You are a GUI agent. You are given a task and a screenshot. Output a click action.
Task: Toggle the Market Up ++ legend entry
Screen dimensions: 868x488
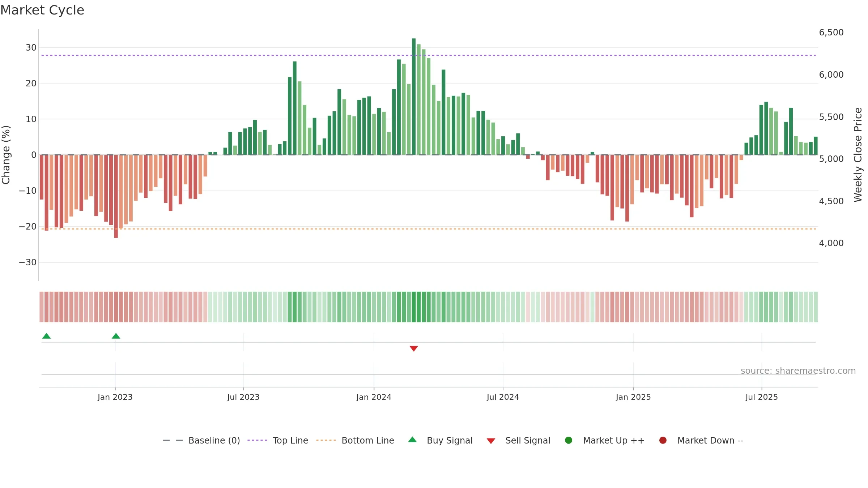605,440
